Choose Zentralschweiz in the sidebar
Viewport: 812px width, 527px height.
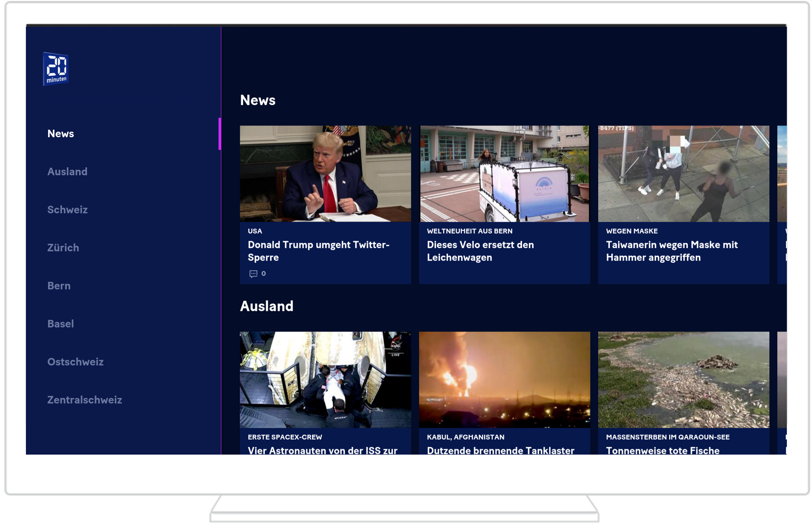tap(84, 400)
